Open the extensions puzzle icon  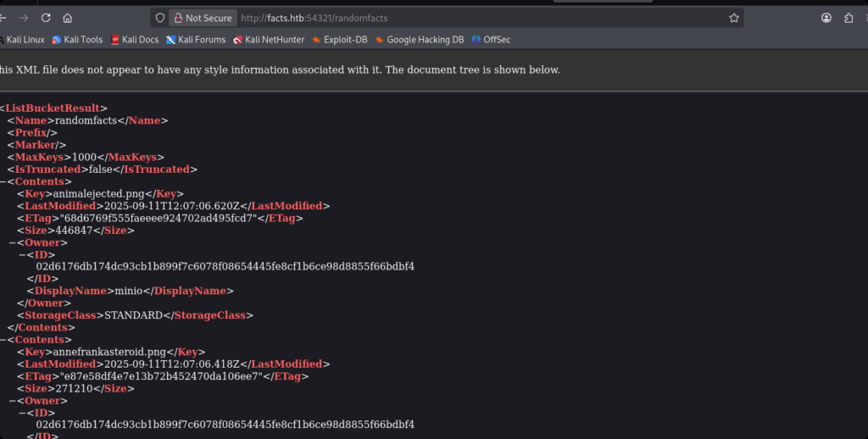(849, 18)
